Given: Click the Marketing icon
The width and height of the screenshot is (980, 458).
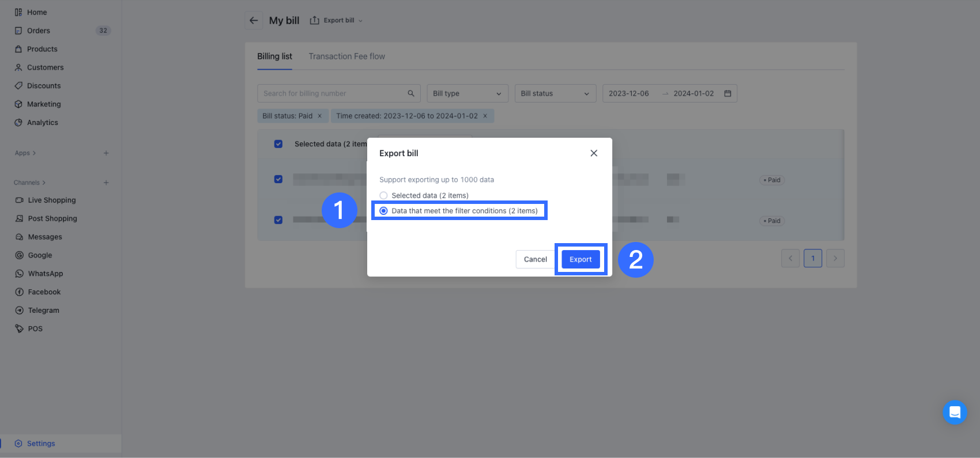Looking at the screenshot, I should (x=18, y=104).
